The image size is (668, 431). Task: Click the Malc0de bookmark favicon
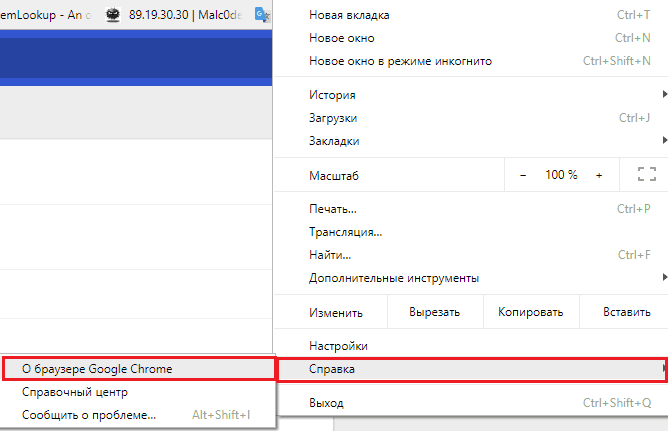(113, 15)
